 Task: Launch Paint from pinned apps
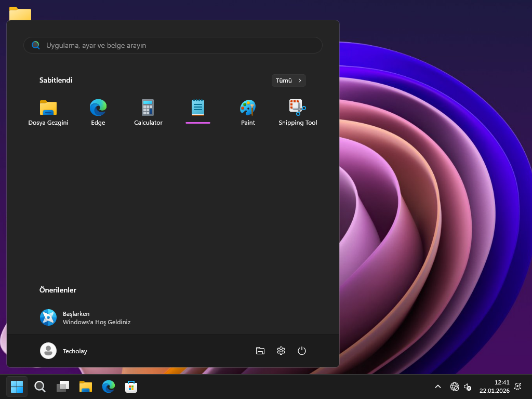[x=248, y=113]
